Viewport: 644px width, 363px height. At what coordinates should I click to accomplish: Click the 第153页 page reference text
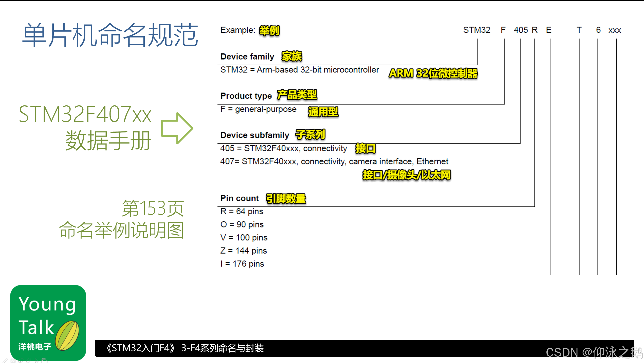153,208
